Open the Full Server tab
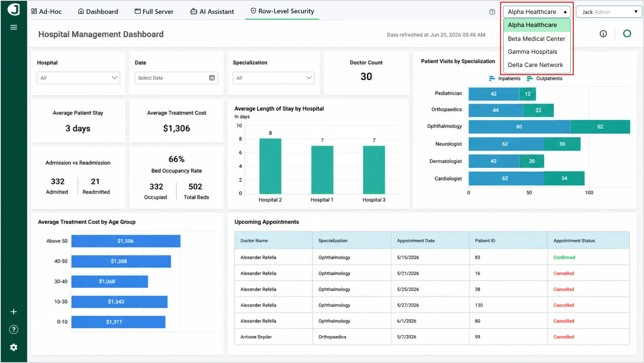 [x=154, y=11]
